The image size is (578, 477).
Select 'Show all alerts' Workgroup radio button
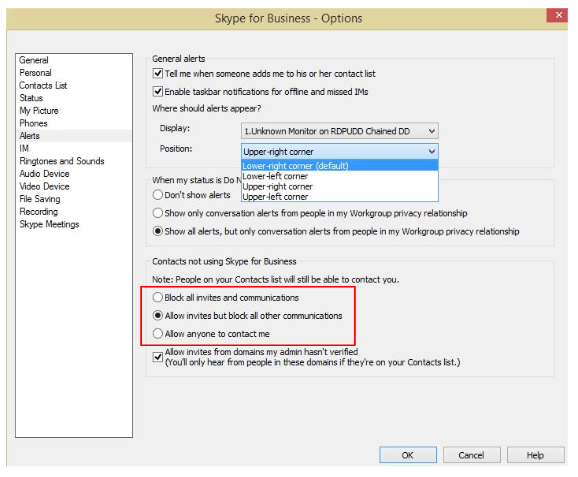pos(158,231)
